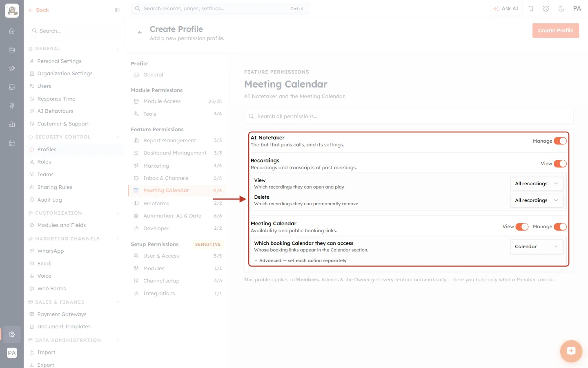
Task: Open Ask AI assistant button
Action: [x=506, y=9]
